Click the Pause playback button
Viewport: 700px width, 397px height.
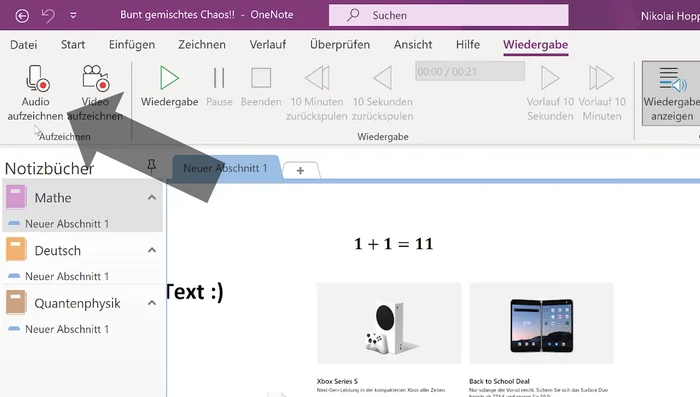pyautogui.click(x=219, y=86)
